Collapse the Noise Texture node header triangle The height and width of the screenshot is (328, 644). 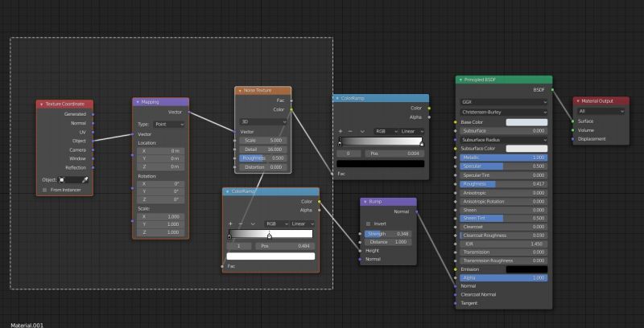240,91
